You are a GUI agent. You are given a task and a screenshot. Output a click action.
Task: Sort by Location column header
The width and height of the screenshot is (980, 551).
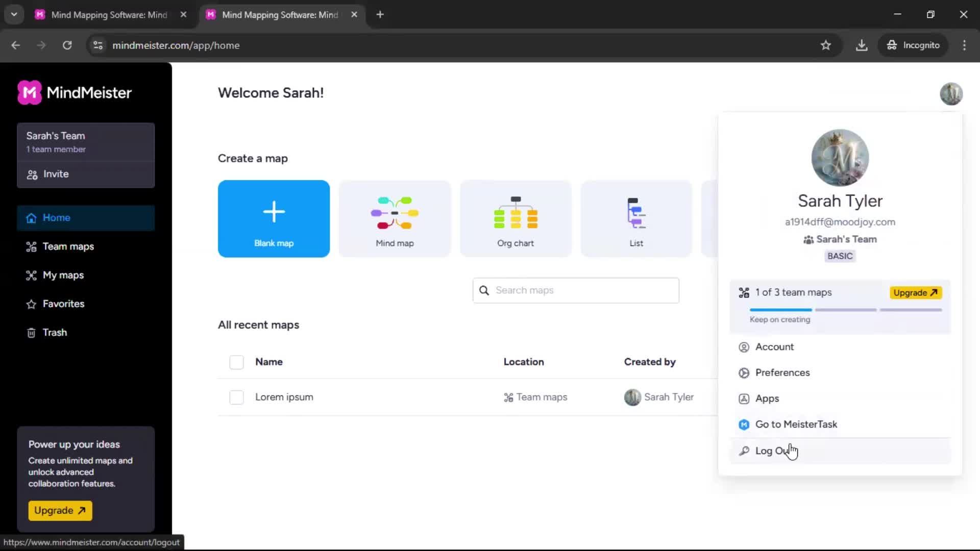pyautogui.click(x=524, y=362)
